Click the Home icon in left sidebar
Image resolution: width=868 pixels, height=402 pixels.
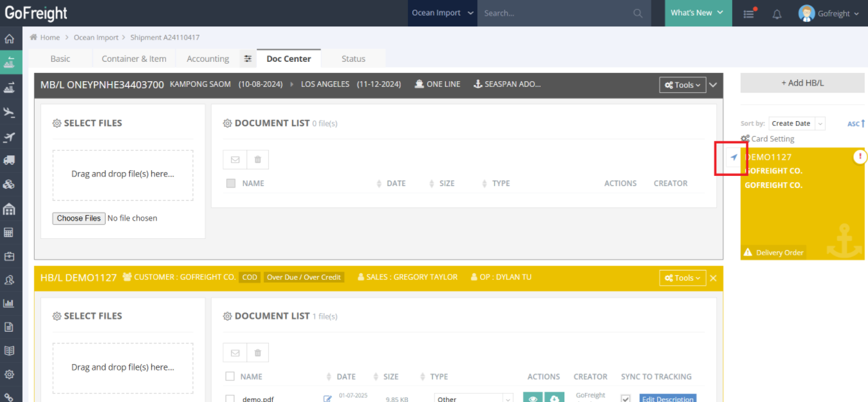9,39
